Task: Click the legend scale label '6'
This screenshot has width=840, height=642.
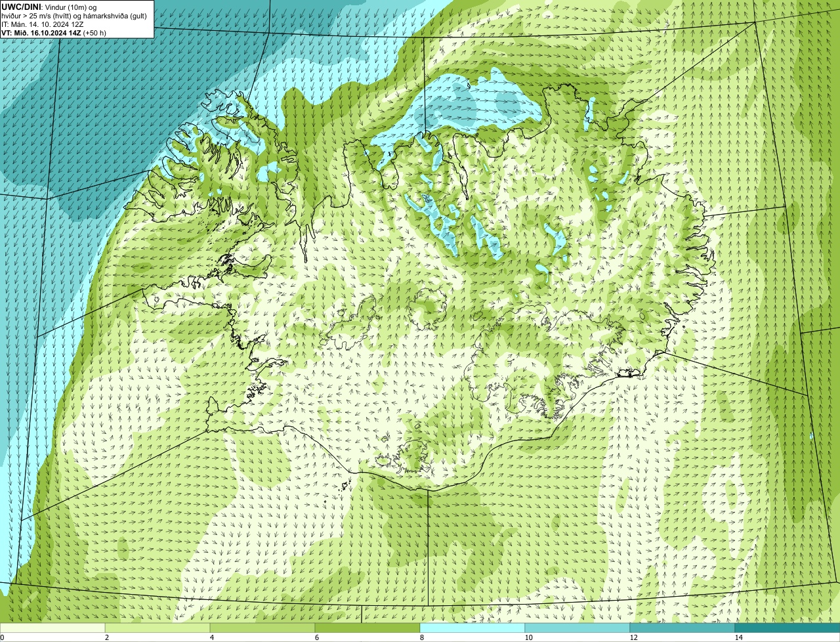Action: coord(316,637)
